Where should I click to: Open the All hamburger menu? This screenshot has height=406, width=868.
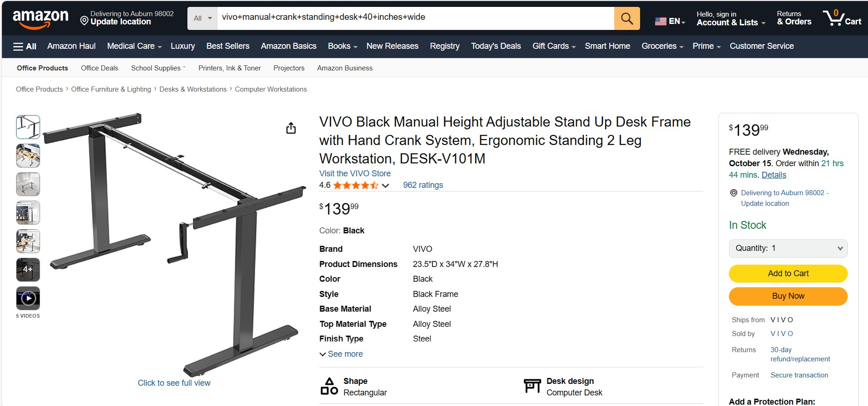point(25,46)
